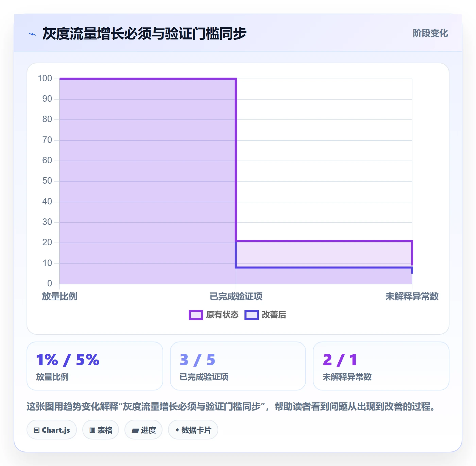The height and width of the screenshot is (466, 476).
Task: Click the 未解释异常数 x-axis label
Action: (x=412, y=297)
